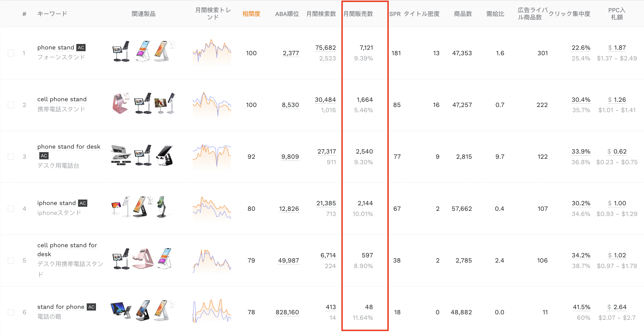Viewport: 644px width, 336px height.
Task: Click the PPC range $0.23 - $0.75
Action: click(x=617, y=162)
